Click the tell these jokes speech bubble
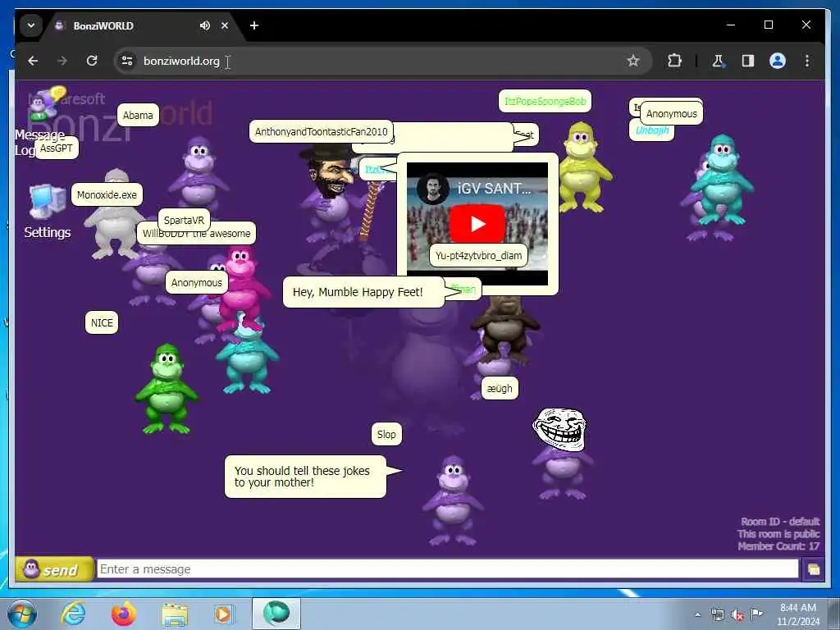The height and width of the screenshot is (630, 840). coord(305,477)
